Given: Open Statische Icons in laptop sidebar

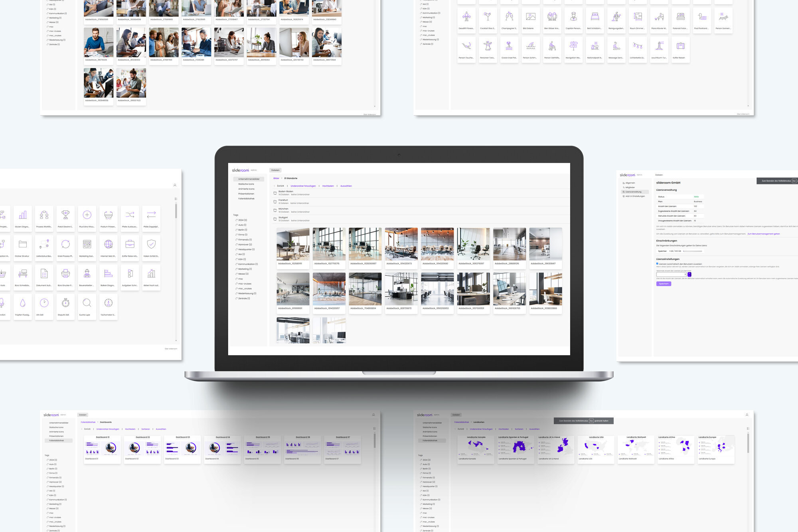Looking at the screenshot, I should 246,184.
